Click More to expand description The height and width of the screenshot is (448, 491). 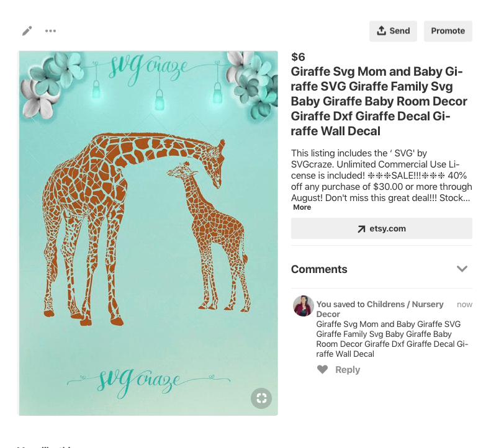[302, 207]
